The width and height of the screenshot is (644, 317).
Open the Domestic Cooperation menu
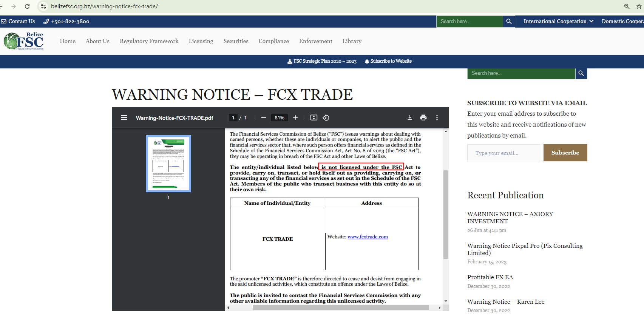(623, 22)
